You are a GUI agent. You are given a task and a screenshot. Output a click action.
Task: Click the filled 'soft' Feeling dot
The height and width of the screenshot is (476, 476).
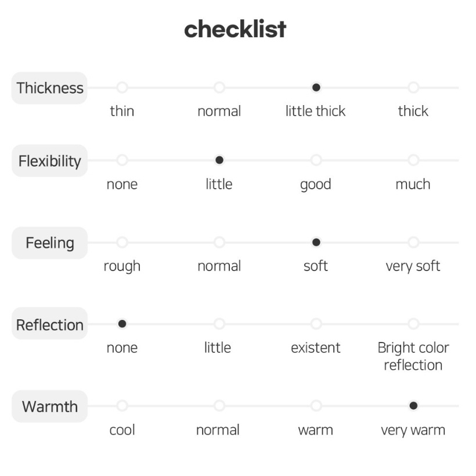316,243
